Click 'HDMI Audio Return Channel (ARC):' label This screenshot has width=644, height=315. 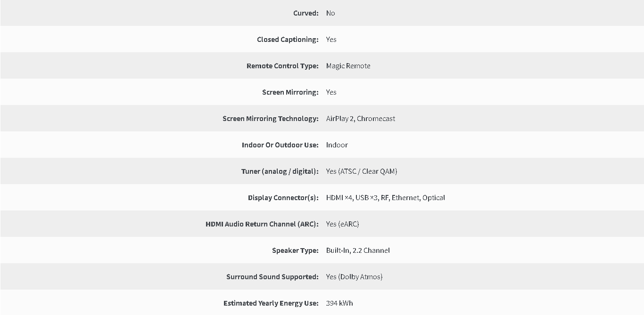262,224
